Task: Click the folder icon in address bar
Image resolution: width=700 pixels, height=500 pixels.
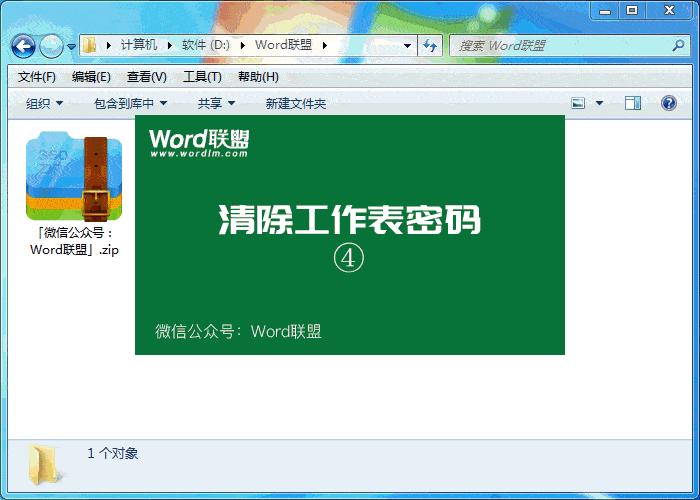Action: click(90, 45)
